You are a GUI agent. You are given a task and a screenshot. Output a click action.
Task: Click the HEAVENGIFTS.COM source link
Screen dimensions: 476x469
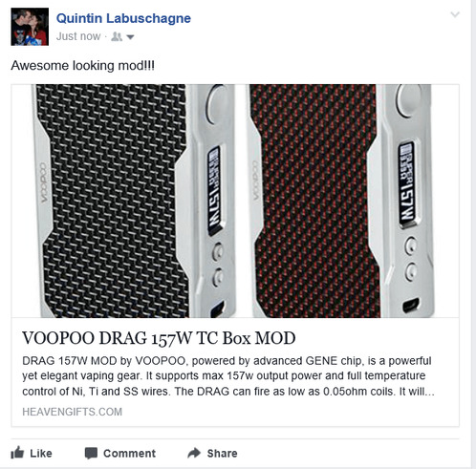point(73,412)
